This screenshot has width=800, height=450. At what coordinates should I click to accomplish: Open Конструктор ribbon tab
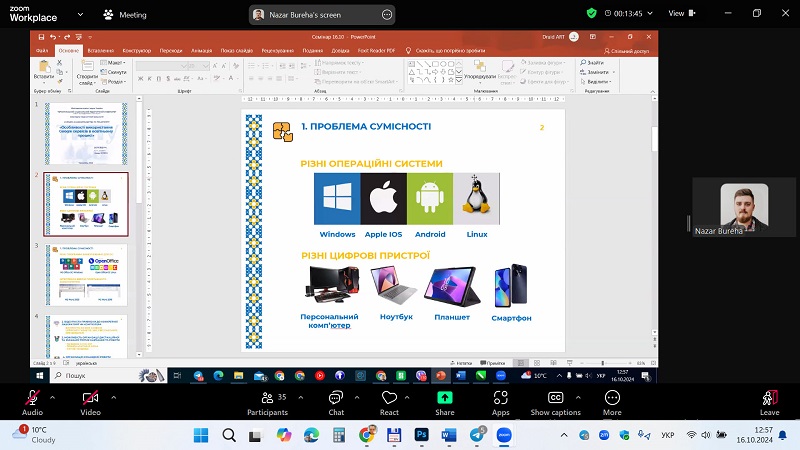[137, 51]
